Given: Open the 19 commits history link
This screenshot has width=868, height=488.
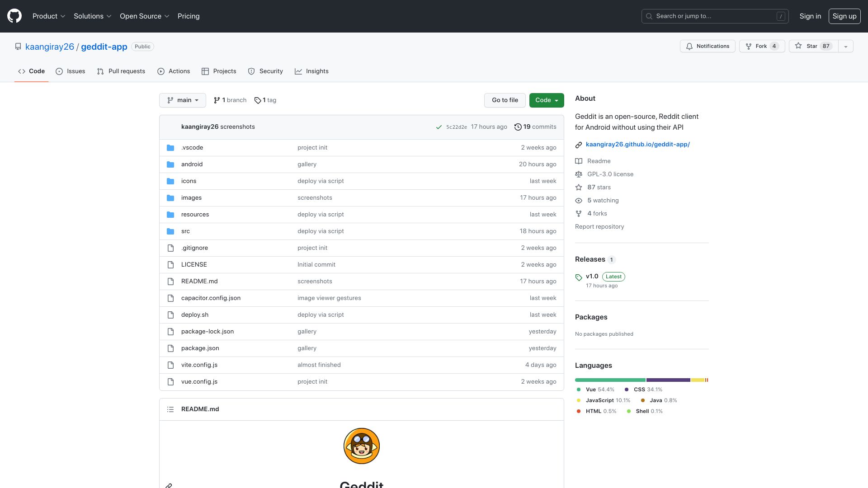Looking at the screenshot, I should (x=535, y=127).
